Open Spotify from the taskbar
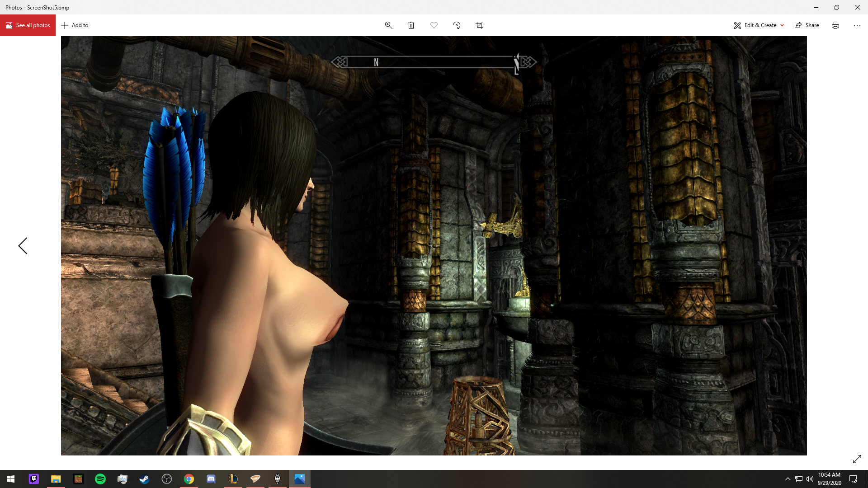868x488 pixels. click(100, 479)
